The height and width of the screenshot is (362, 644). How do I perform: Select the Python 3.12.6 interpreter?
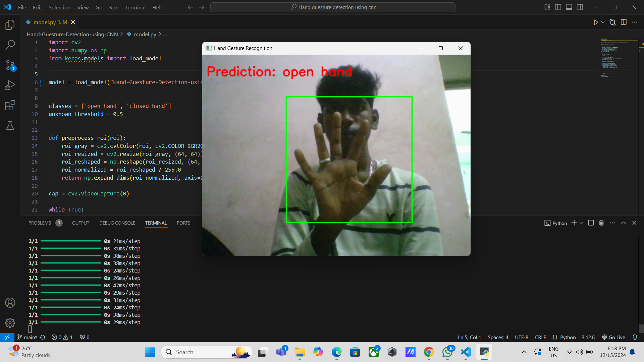pyautogui.click(x=588, y=337)
